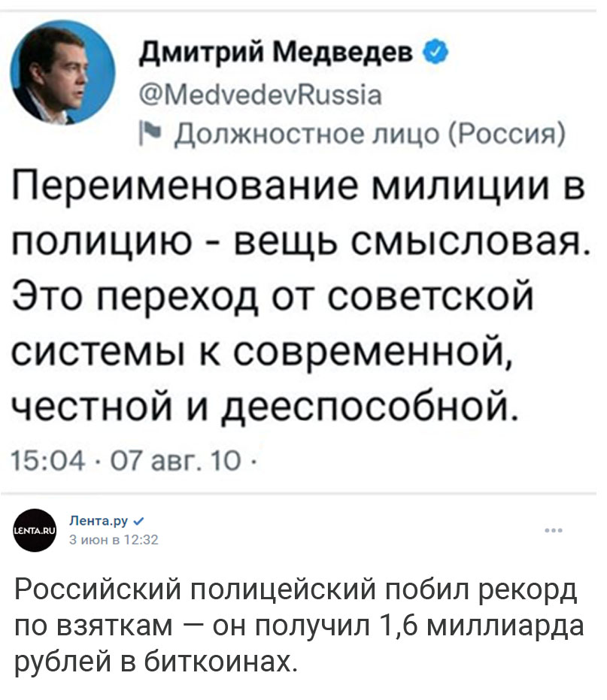The height and width of the screenshot is (700, 607).
Task: Open Дмитрий Медведев's profile photo
Action: [x=63, y=72]
